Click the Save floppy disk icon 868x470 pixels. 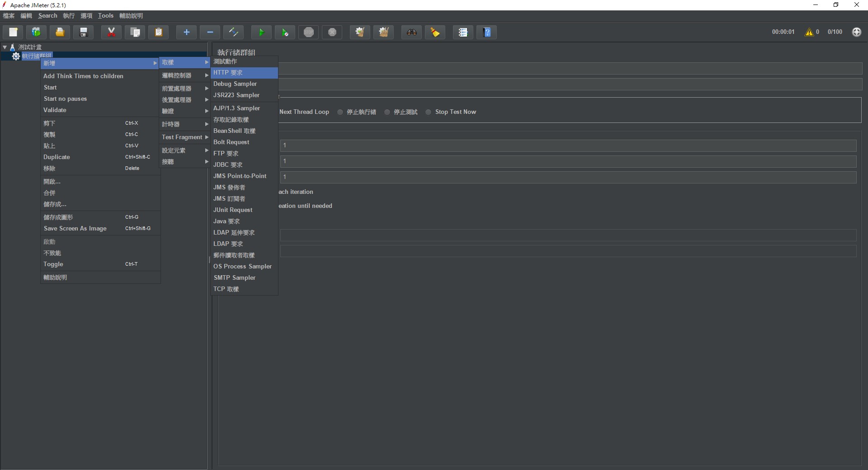84,32
